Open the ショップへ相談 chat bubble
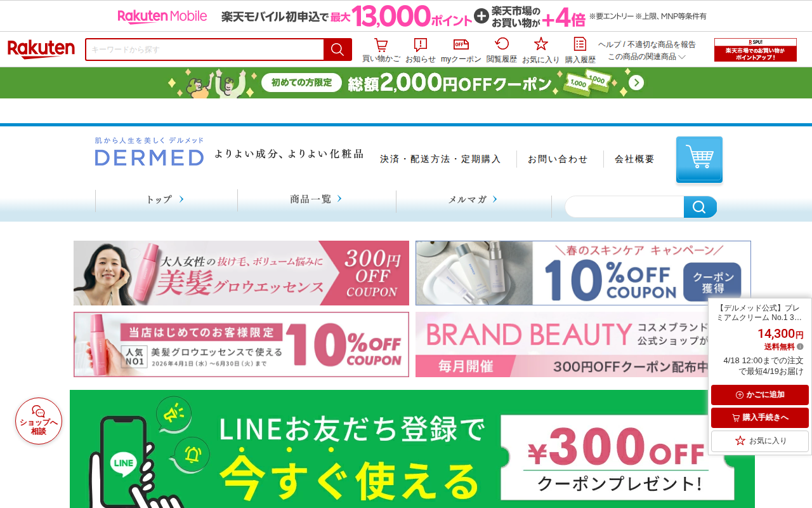812x508 pixels. [x=39, y=421]
